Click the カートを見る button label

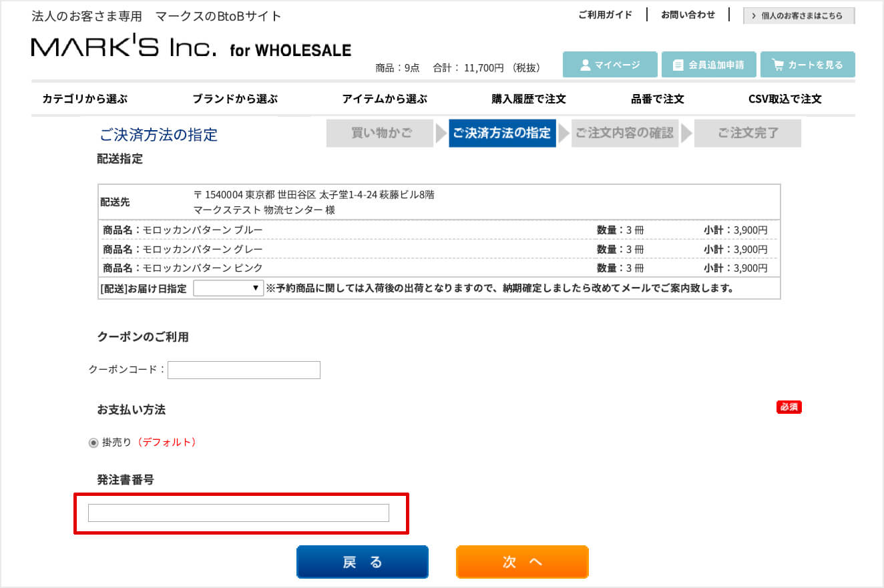[815, 65]
